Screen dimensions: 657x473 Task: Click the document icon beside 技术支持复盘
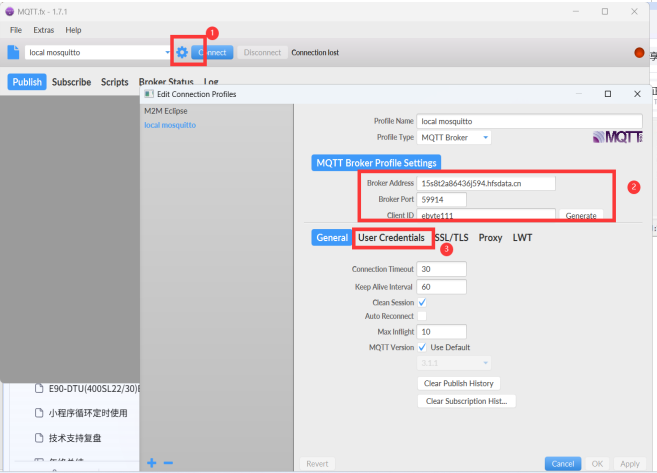39,438
